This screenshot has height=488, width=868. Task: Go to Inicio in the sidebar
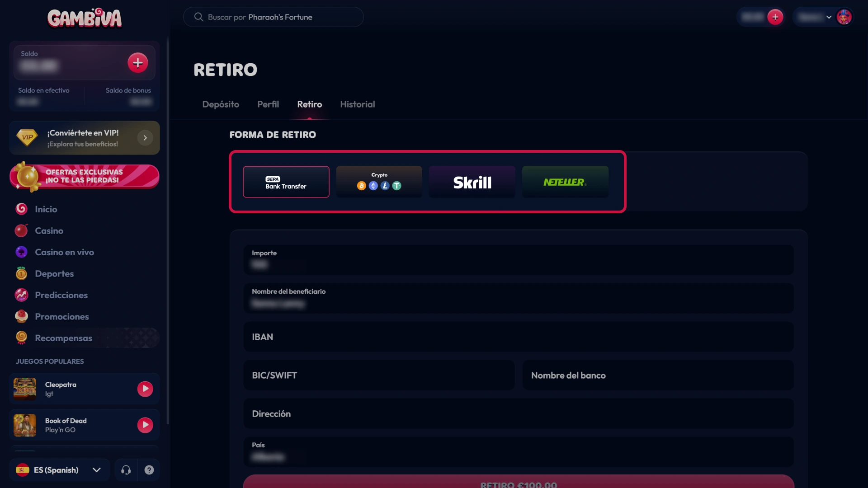46,209
